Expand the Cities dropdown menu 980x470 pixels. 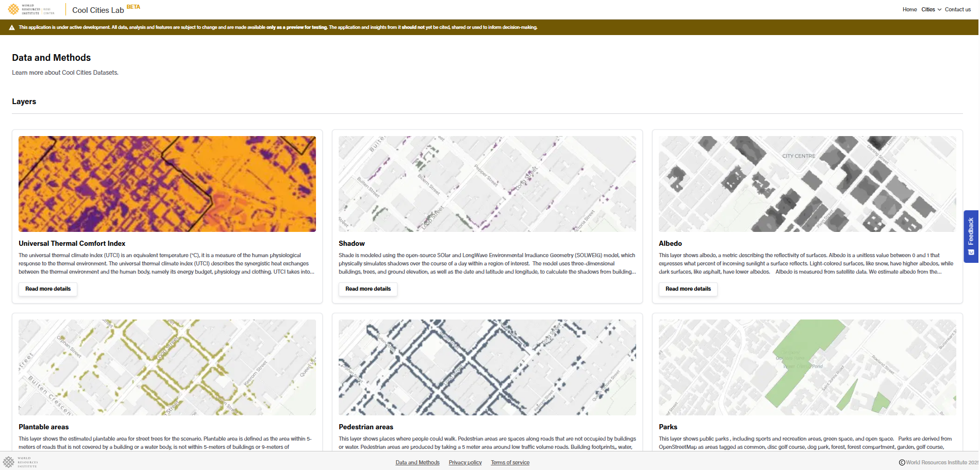[931, 9]
